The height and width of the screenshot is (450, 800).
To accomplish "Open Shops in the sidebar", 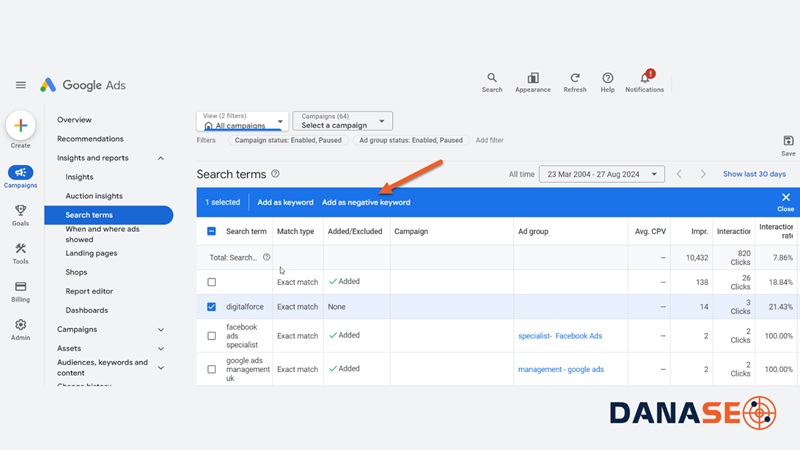I will point(76,272).
